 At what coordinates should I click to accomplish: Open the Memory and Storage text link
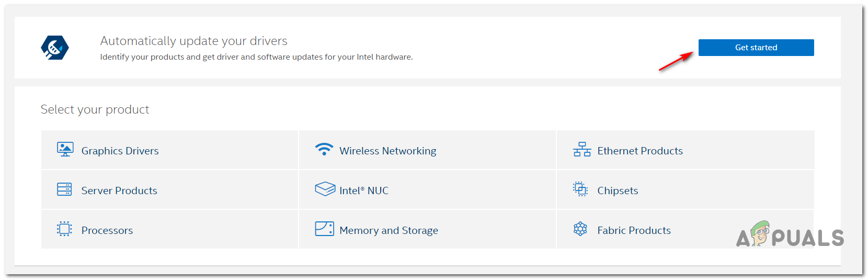389,230
